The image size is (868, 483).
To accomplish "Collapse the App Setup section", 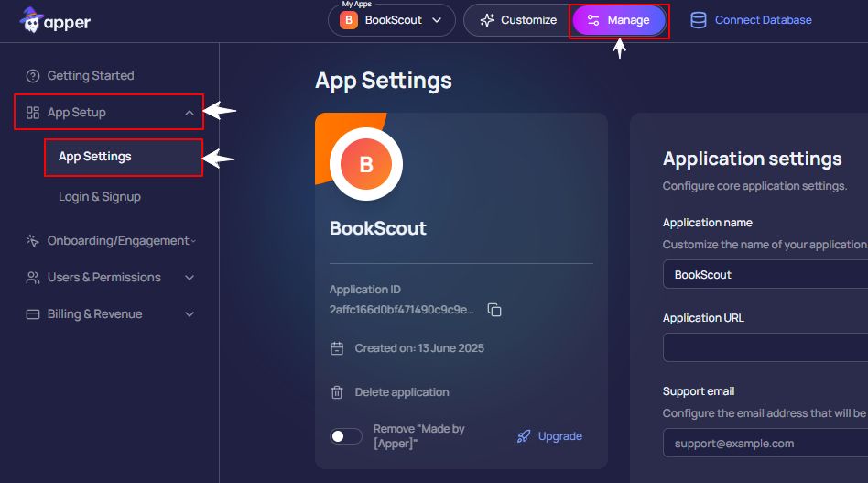I will [x=189, y=113].
